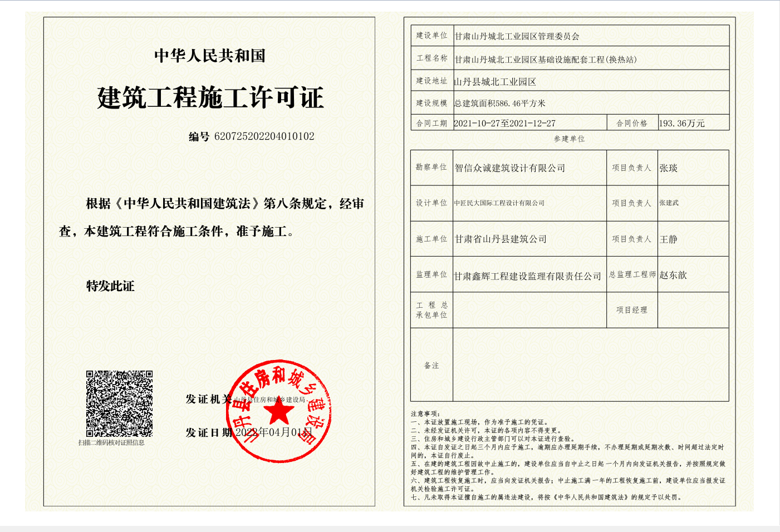
Task: Click person name 张建武
Action: (x=669, y=203)
